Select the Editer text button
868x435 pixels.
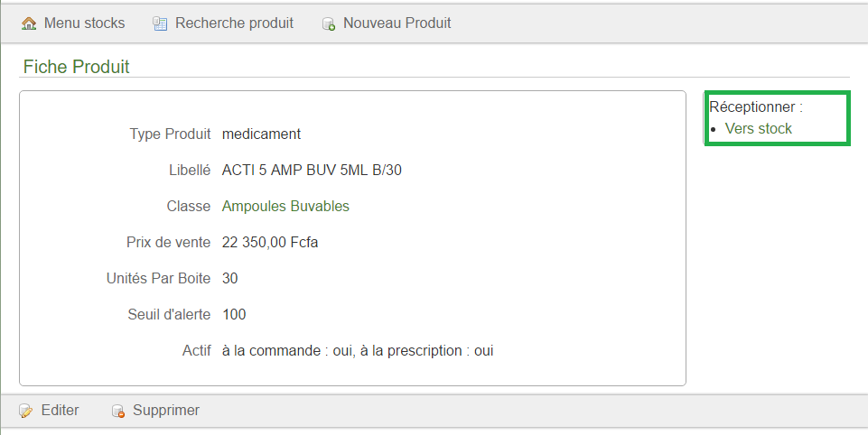click(x=61, y=410)
